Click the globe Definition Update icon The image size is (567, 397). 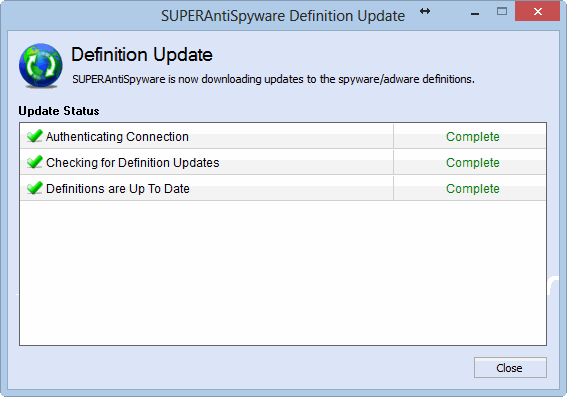tap(40, 65)
